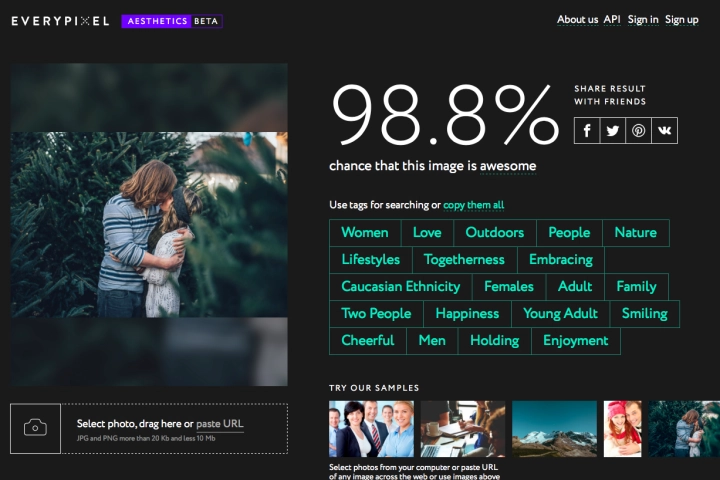Share result on Facebook
This screenshot has width=720, height=480.
(587, 130)
